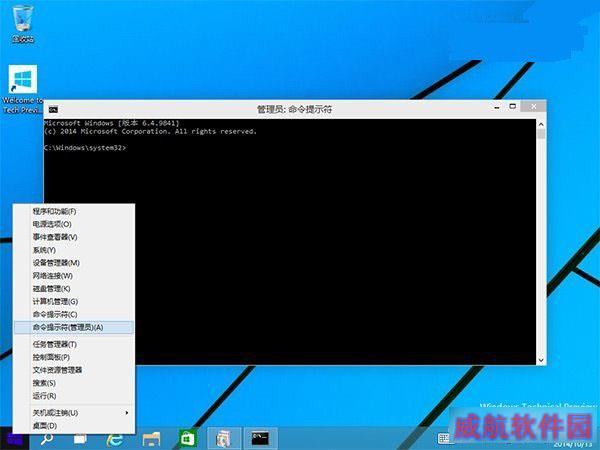Open the Search magnifier on the taskbar
600x450 pixels.
(47, 439)
